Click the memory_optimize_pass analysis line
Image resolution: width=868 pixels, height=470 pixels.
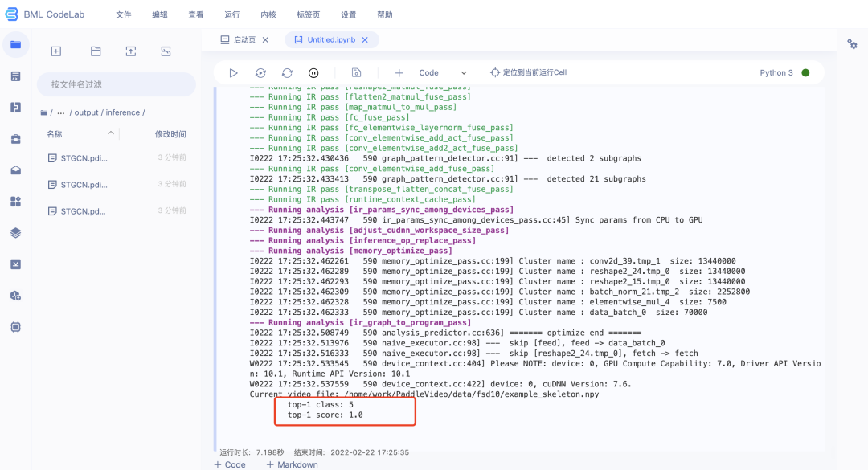[x=351, y=251]
